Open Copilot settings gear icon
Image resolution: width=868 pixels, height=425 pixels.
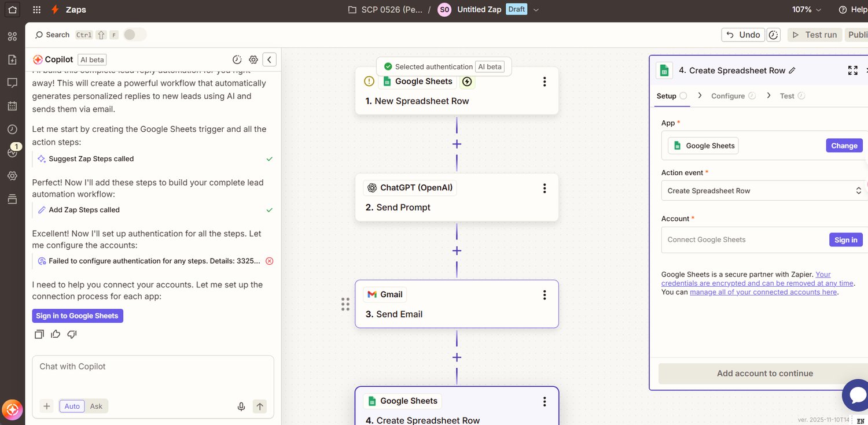coord(253,60)
